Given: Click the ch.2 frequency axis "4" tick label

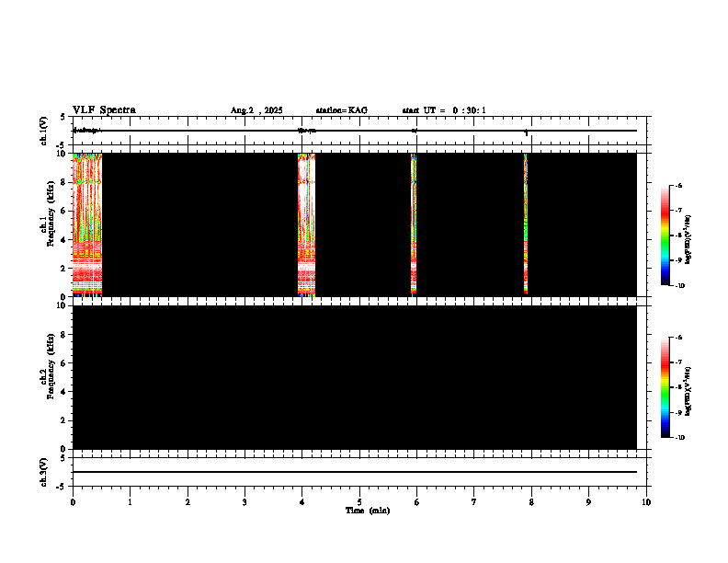Looking at the screenshot, I should 64,392.
